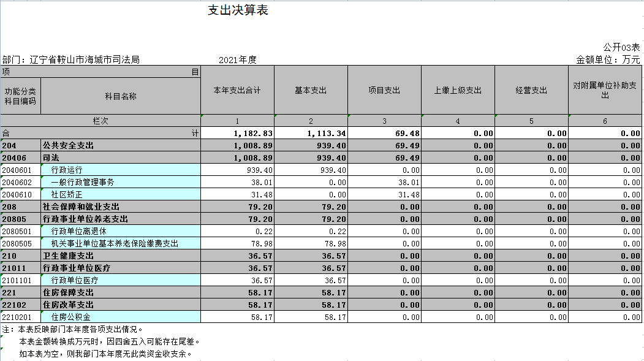This screenshot has height=361, width=644.
Task: Click the 项目支出 column header
Action: point(384,90)
